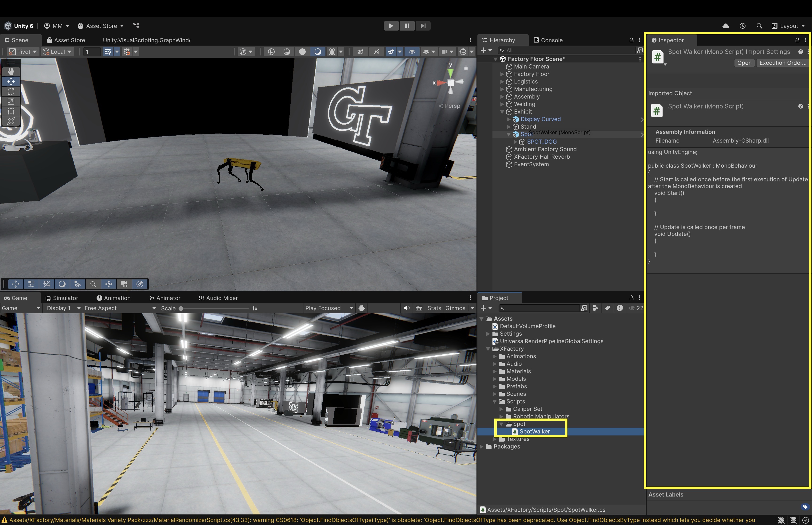Select the Rotate tool
The image size is (812, 525).
[x=11, y=91]
